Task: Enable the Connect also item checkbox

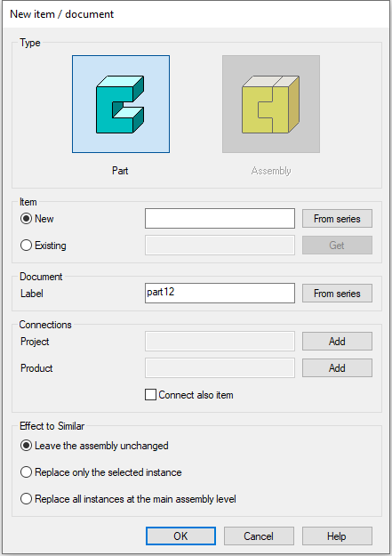Action: pos(150,395)
